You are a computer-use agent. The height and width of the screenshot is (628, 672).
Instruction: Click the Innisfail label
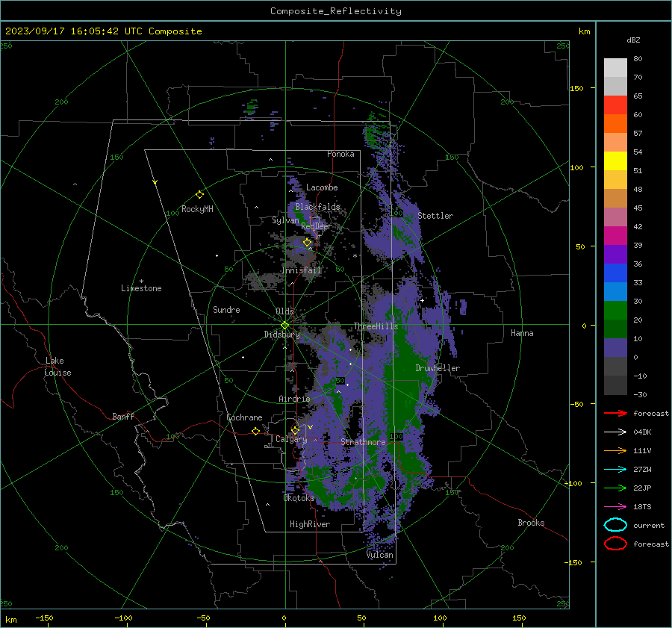(302, 270)
